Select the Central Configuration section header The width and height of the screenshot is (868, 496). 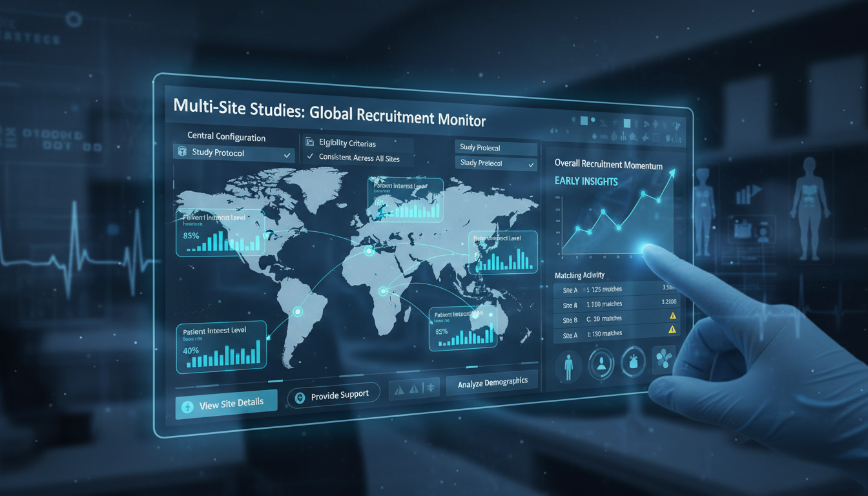(x=226, y=137)
